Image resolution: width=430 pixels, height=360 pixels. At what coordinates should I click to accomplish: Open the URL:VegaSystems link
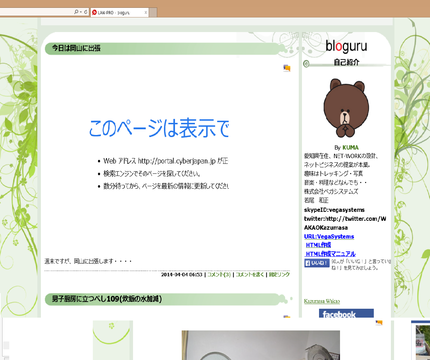(x=329, y=236)
